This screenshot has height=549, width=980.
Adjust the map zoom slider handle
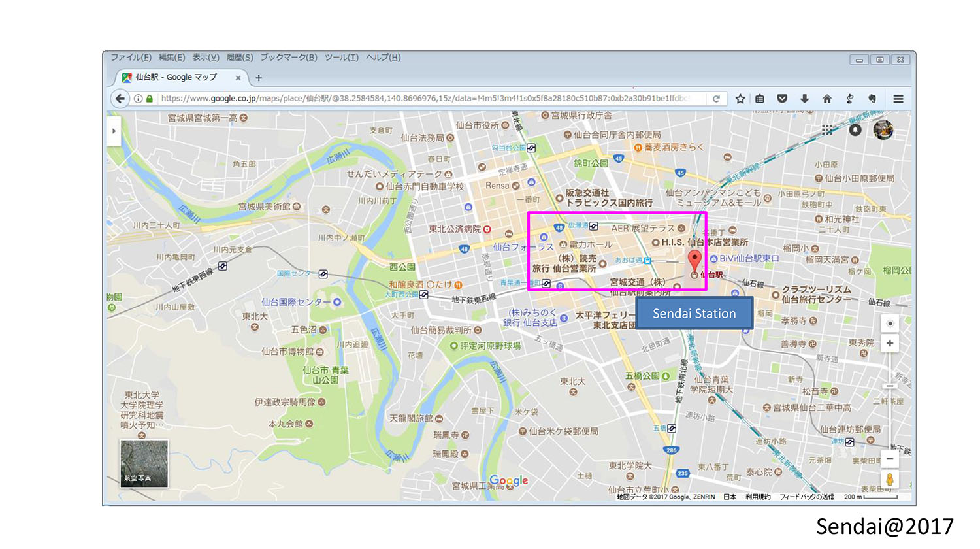[x=889, y=386]
